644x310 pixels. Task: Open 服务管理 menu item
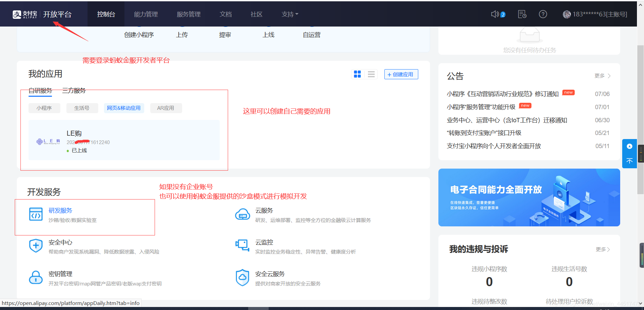click(189, 14)
